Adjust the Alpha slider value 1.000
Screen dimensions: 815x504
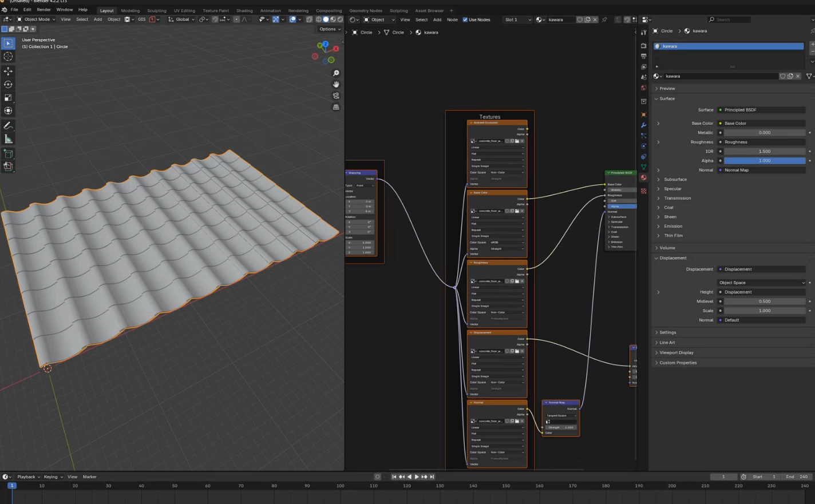click(764, 161)
